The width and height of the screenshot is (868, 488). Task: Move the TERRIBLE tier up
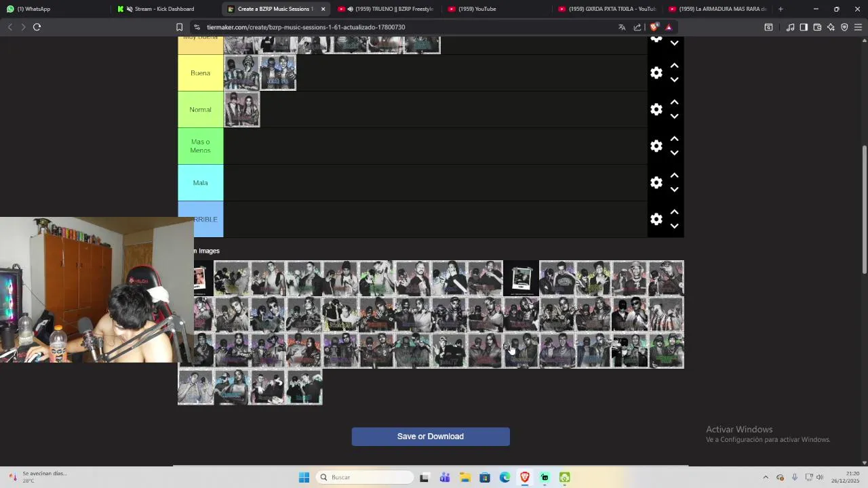pos(674,212)
